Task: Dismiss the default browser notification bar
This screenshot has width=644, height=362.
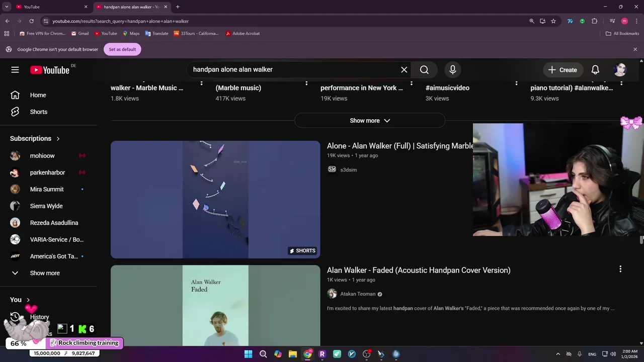Action: point(635,49)
